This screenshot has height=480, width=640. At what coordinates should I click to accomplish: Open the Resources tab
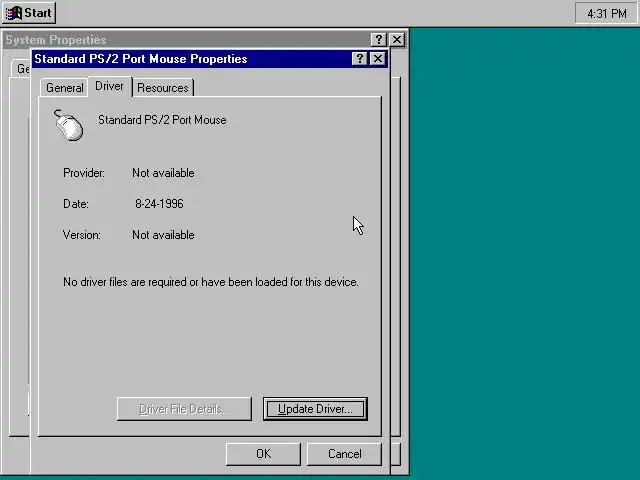[x=162, y=88]
